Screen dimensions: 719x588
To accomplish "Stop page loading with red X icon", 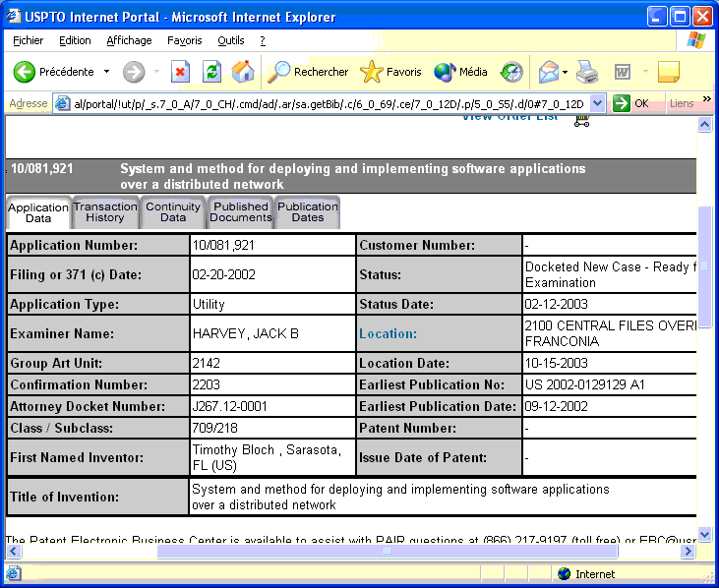I will [180, 72].
